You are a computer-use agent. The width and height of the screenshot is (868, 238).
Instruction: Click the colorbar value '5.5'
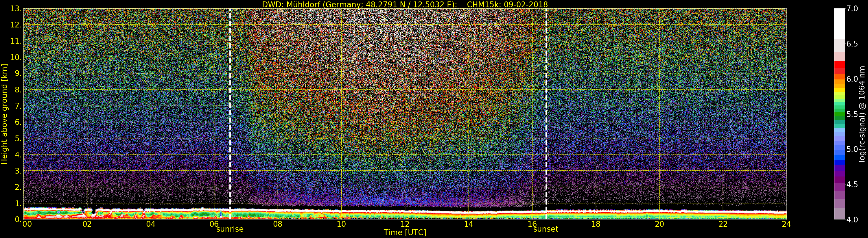852,114
